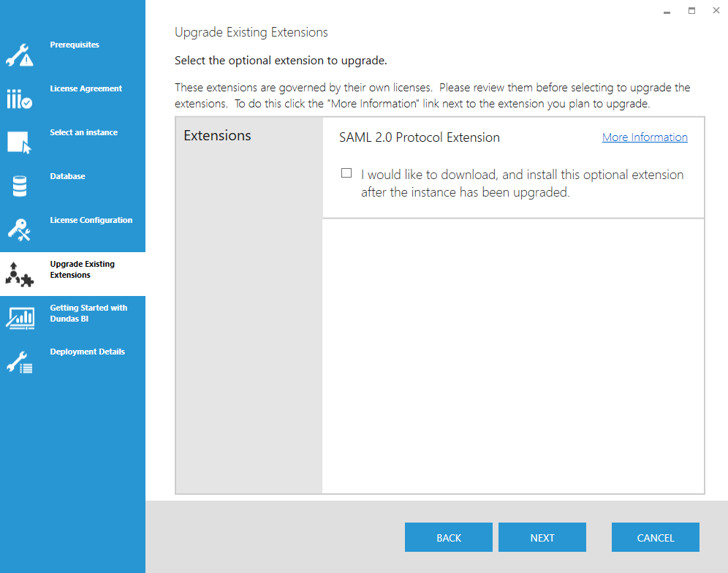
Task: Select the Upgrade Existing Extensions step label
Action: (82, 269)
